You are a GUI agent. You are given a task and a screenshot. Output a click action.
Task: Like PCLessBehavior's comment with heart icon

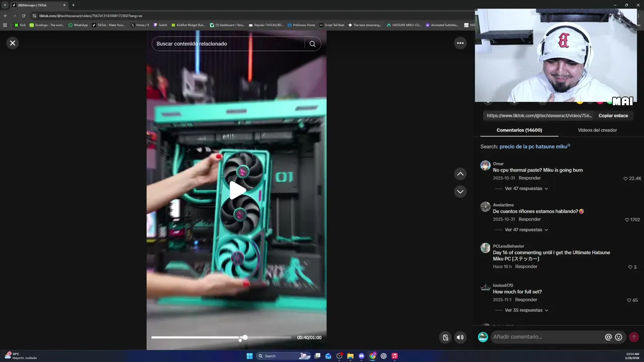coord(630,267)
